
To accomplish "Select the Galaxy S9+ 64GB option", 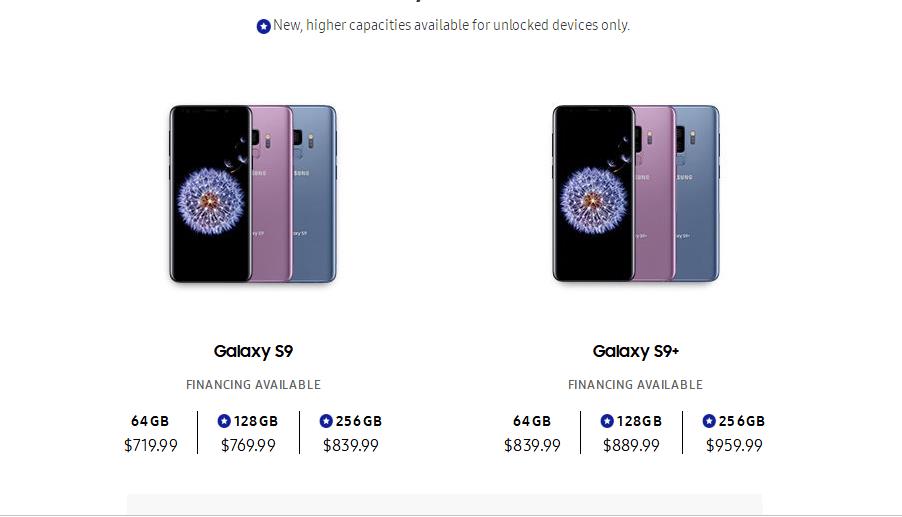I will [532, 433].
